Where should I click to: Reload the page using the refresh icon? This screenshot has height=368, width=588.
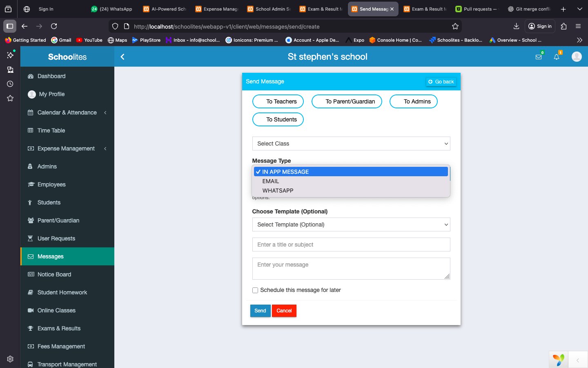[54, 26]
